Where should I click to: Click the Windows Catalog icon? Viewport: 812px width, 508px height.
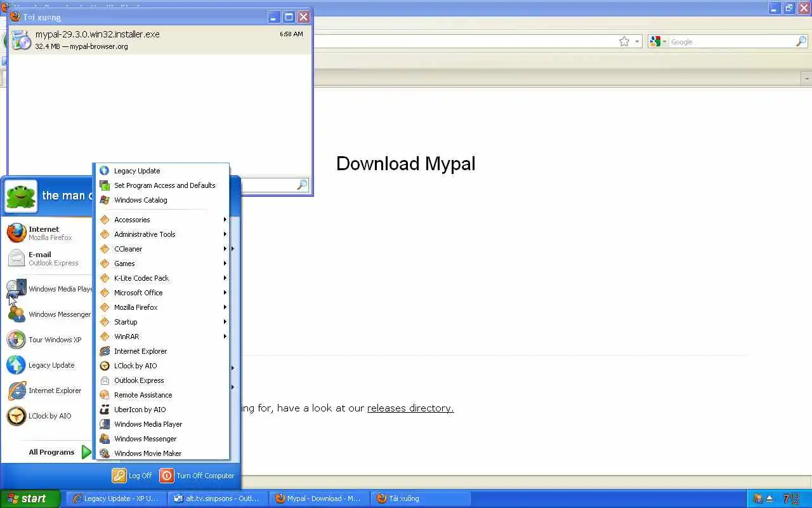pos(105,200)
